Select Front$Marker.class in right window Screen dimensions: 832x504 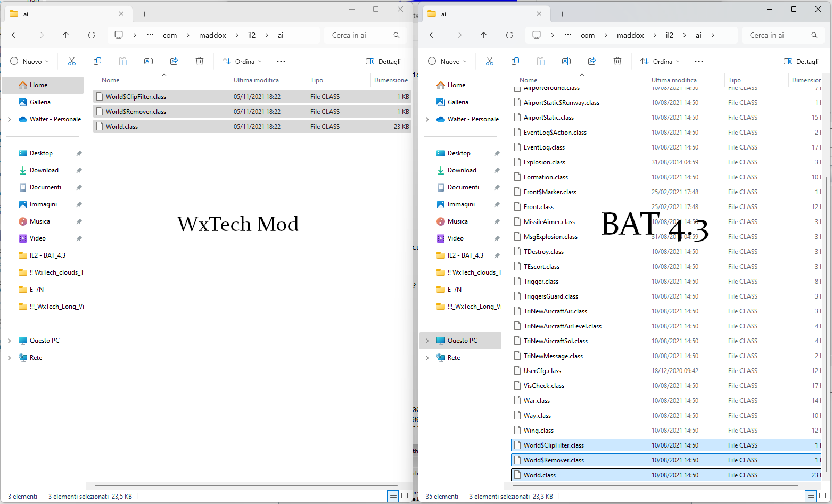pos(666,192)
